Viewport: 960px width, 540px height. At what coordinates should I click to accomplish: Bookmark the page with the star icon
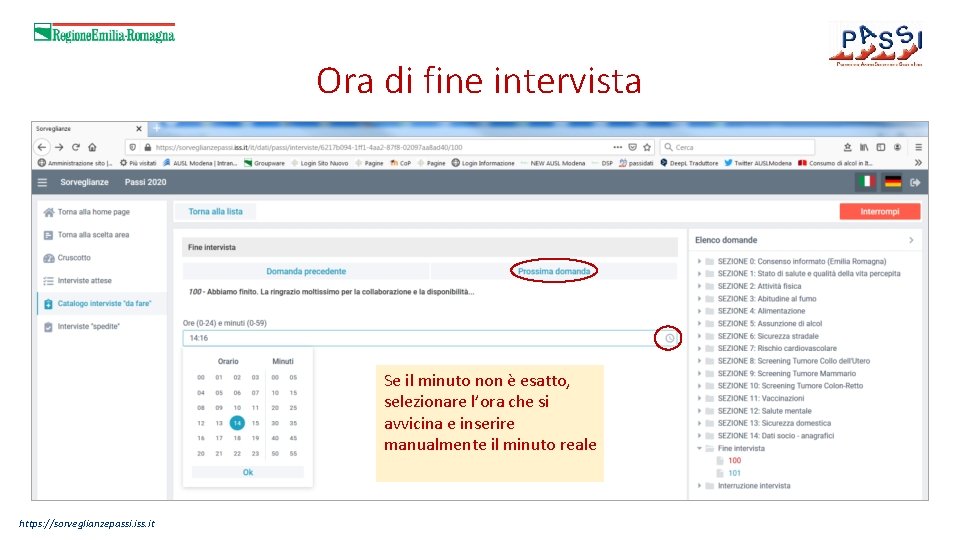coord(647,147)
